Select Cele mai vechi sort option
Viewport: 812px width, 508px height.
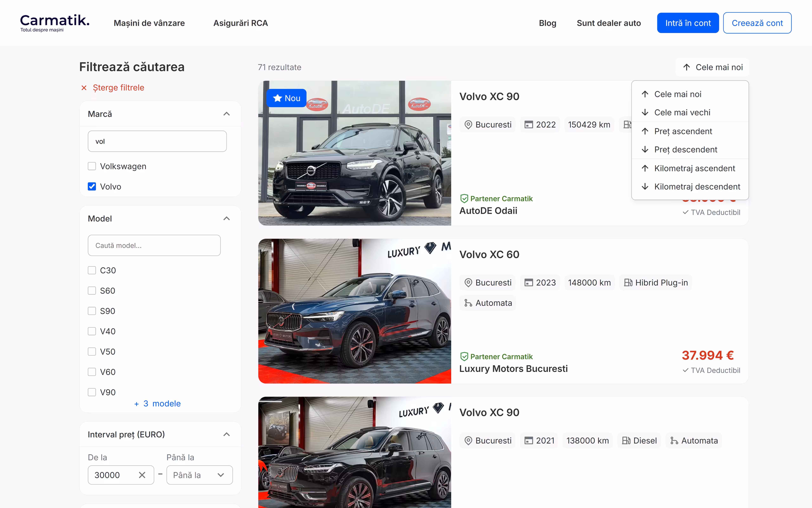click(x=690, y=113)
